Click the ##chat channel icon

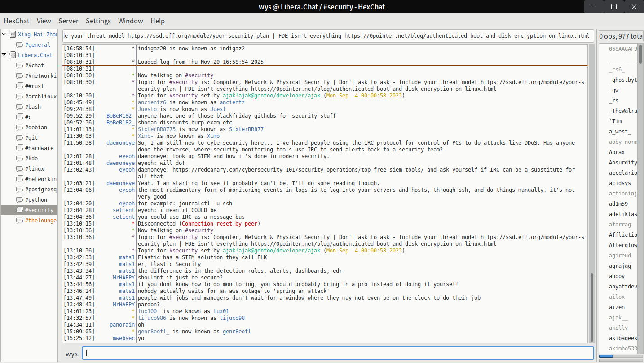[x=19, y=65]
